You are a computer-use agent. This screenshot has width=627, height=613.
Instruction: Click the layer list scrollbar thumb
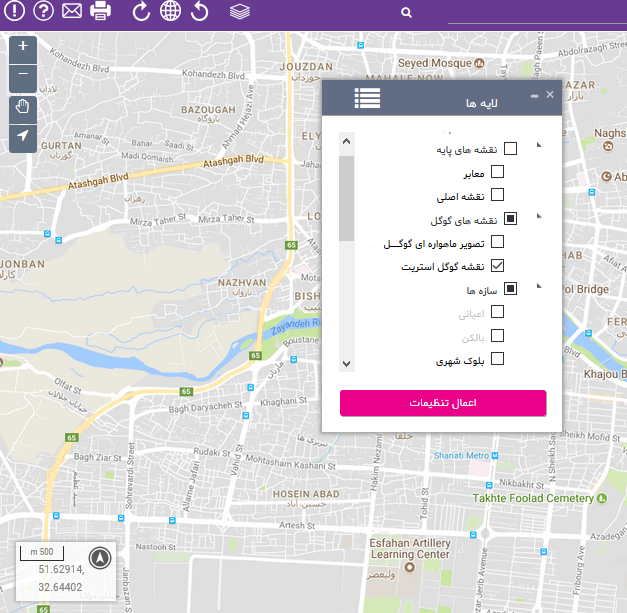[x=347, y=199]
